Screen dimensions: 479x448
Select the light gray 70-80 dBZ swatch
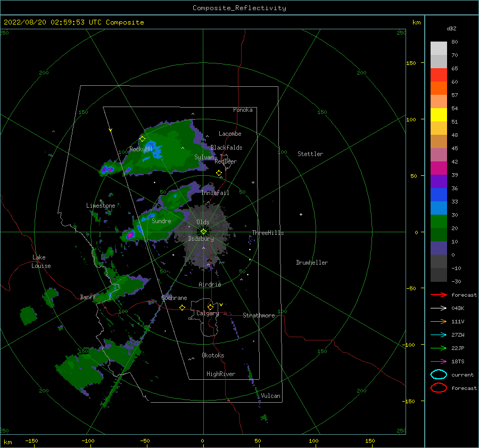439,48
